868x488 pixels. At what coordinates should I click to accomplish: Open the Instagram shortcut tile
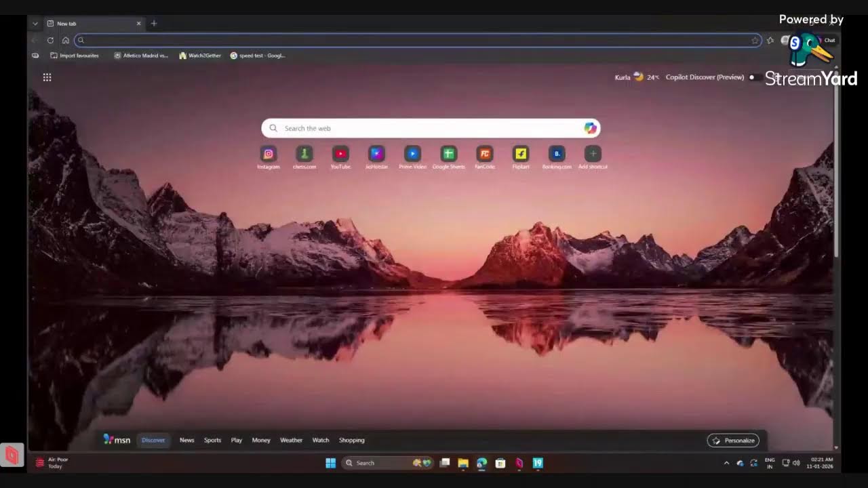point(269,154)
